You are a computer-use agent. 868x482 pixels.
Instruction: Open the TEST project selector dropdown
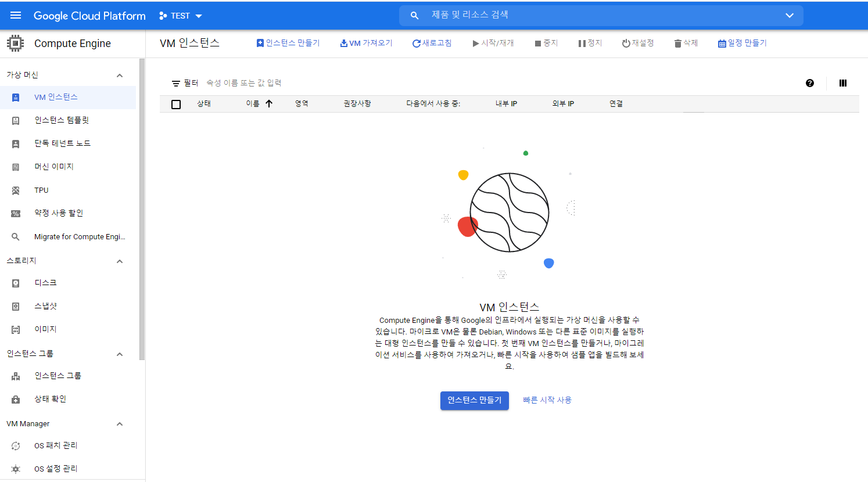[181, 16]
